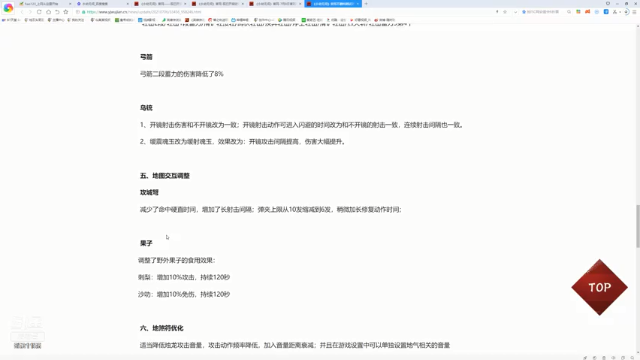Open the first bookmark bar item

(11, 20)
